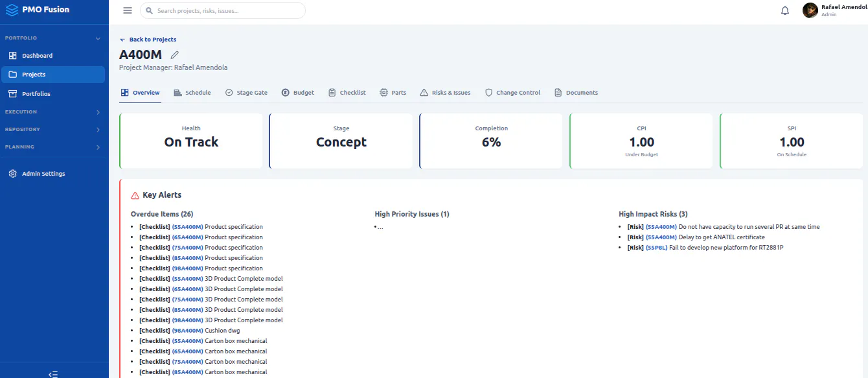The height and width of the screenshot is (378, 868).
Task: Go back via Back to Projects link
Action: [148, 40]
